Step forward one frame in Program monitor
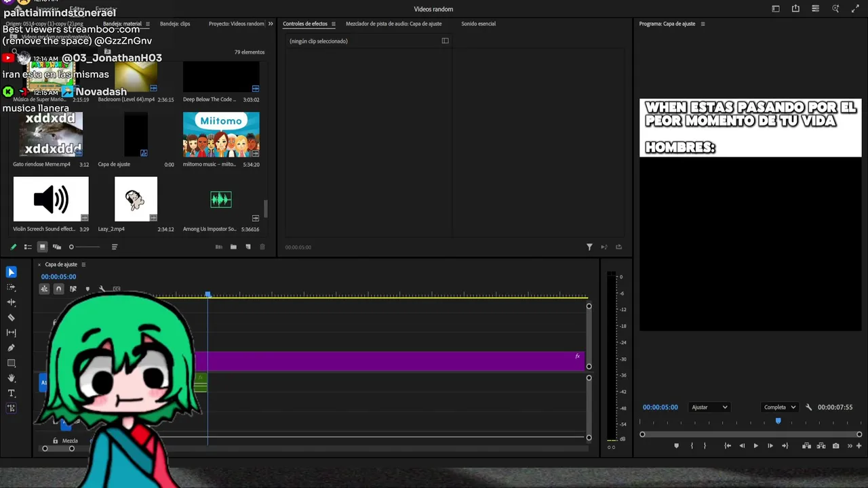Image resolution: width=868 pixels, height=488 pixels. coord(770,446)
